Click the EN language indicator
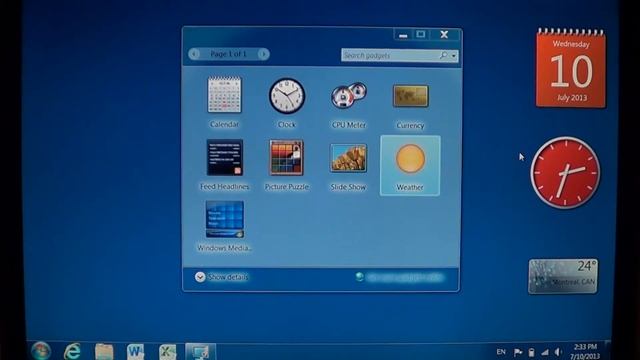The height and width of the screenshot is (360, 640). click(x=501, y=352)
